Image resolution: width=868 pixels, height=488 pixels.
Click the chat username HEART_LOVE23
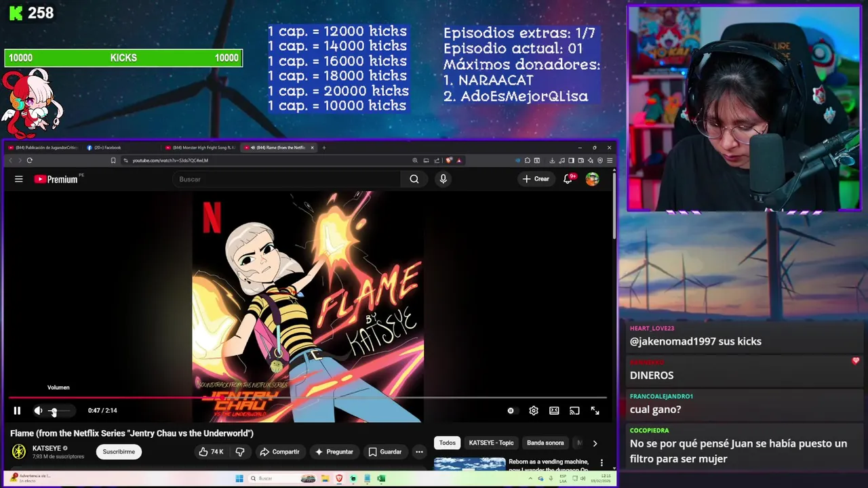(x=652, y=328)
